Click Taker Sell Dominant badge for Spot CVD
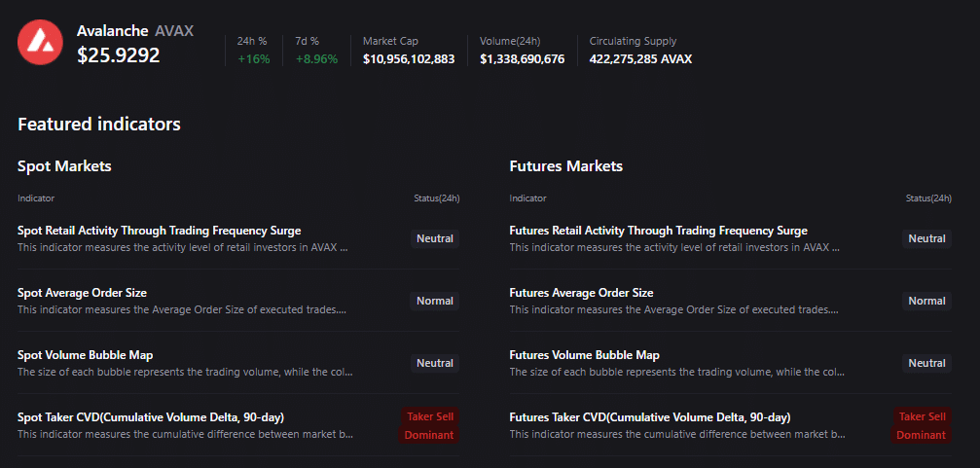The height and width of the screenshot is (468, 980). click(429, 425)
